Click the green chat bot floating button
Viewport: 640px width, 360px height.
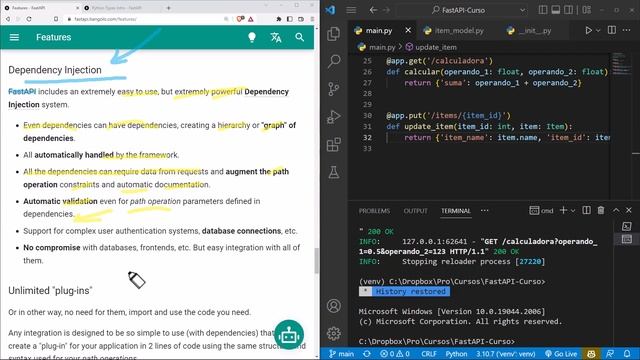point(289,335)
